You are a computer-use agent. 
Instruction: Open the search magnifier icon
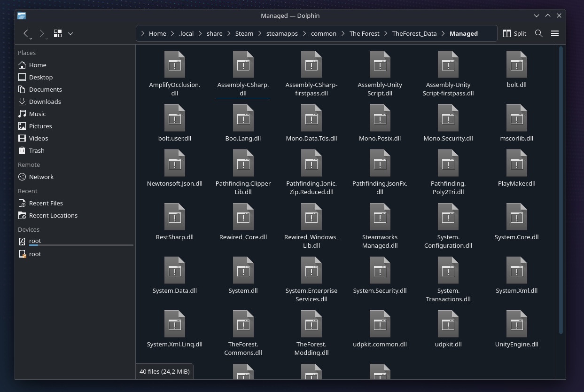[x=539, y=33]
